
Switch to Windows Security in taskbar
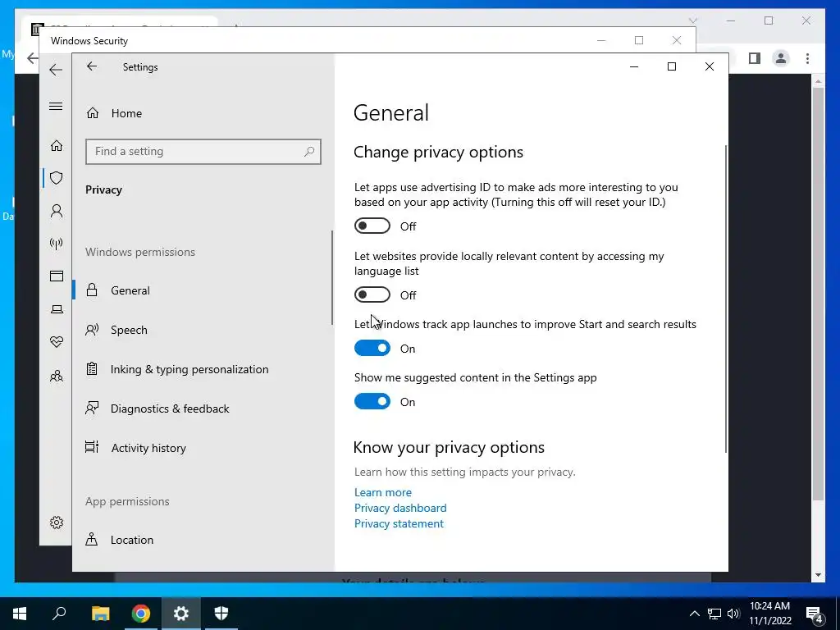221,614
